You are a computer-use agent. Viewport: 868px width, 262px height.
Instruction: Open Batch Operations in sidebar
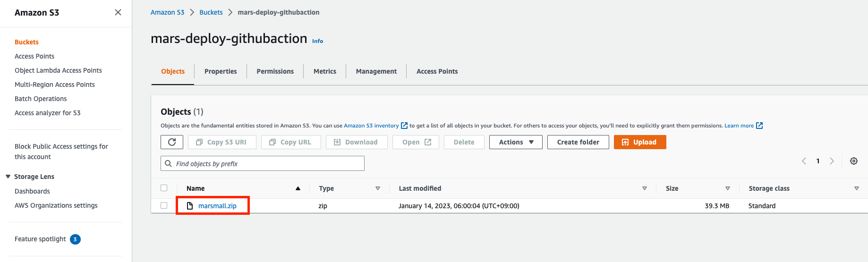41,99
